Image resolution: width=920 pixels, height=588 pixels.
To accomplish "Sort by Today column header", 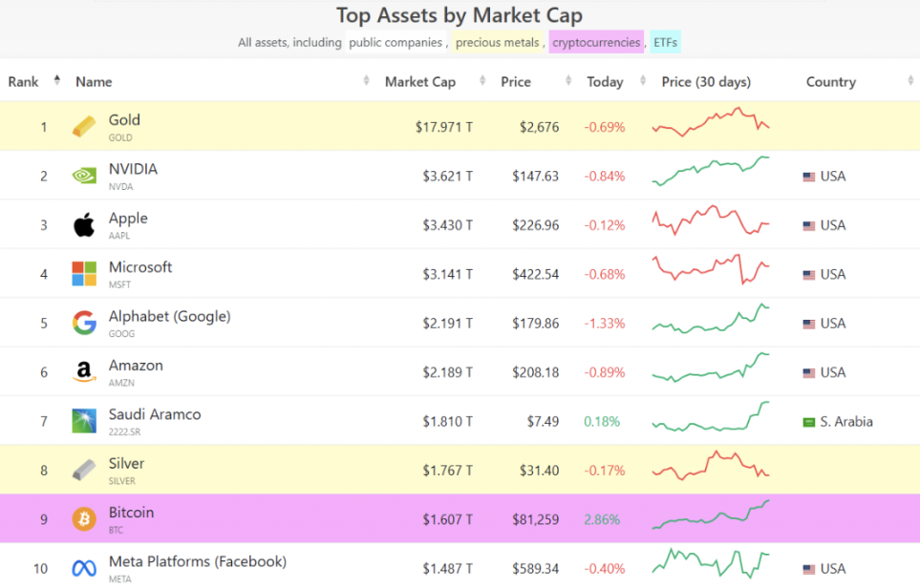I will tap(605, 81).
